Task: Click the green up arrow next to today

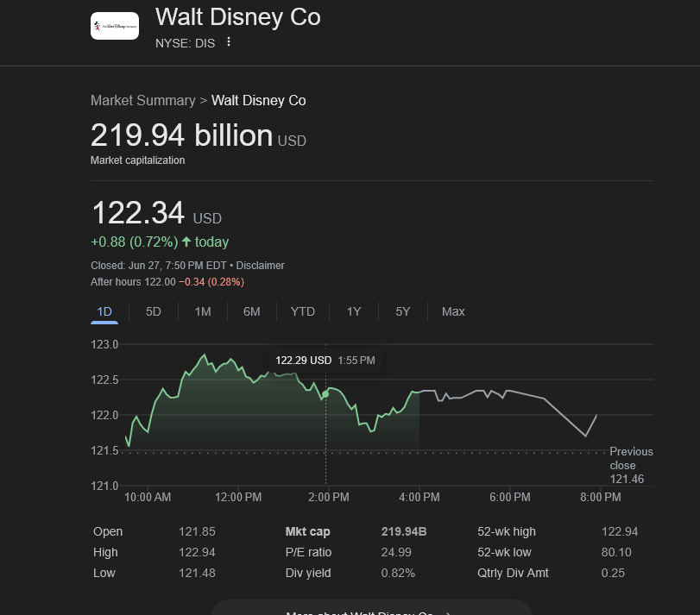Action: pyautogui.click(x=186, y=242)
